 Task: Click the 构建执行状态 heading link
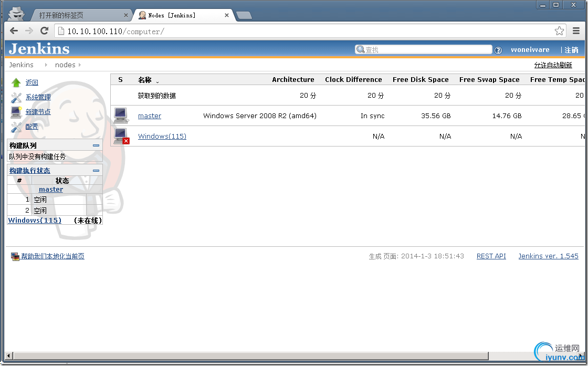pyautogui.click(x=29, y=171)
